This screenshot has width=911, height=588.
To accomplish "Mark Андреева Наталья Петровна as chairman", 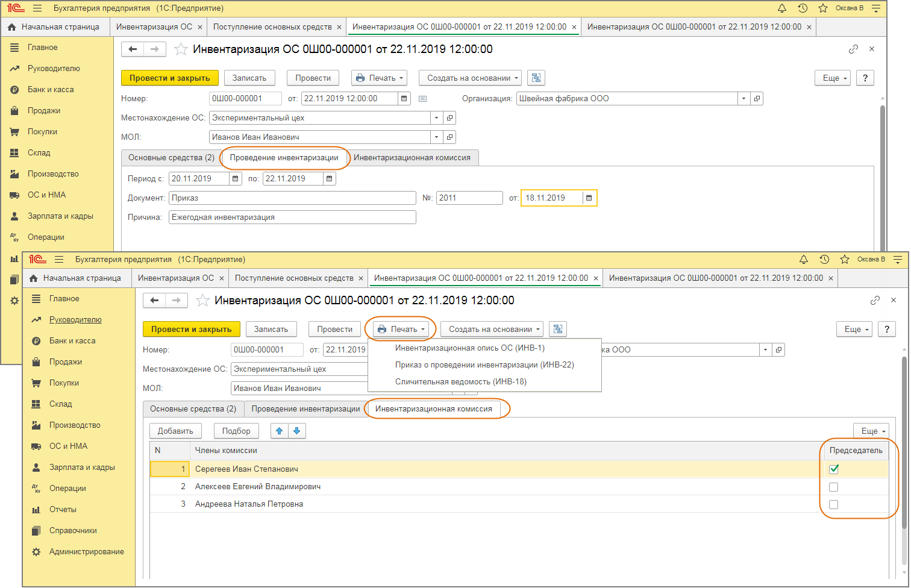I will (834, 504).
